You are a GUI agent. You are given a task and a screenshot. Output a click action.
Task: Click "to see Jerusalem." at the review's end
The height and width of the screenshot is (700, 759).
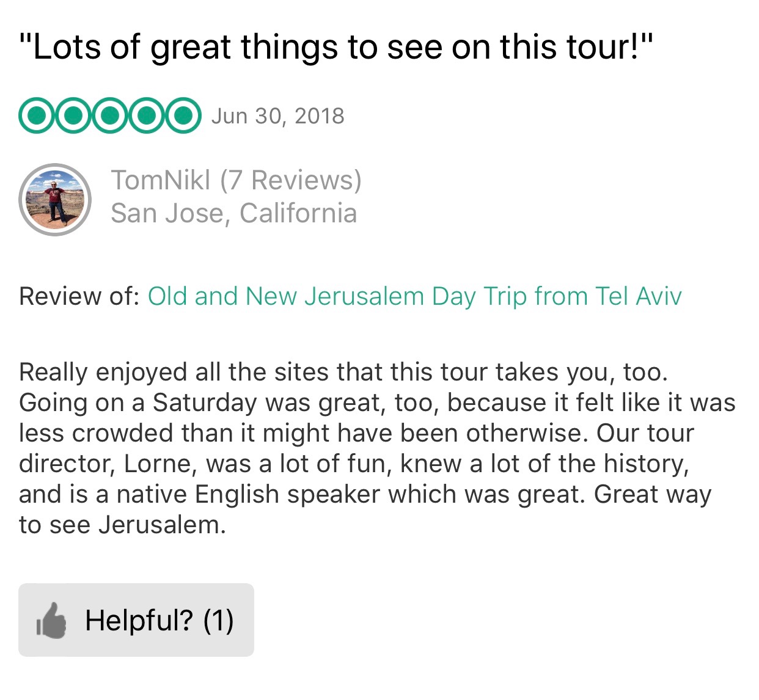point(122,525)
